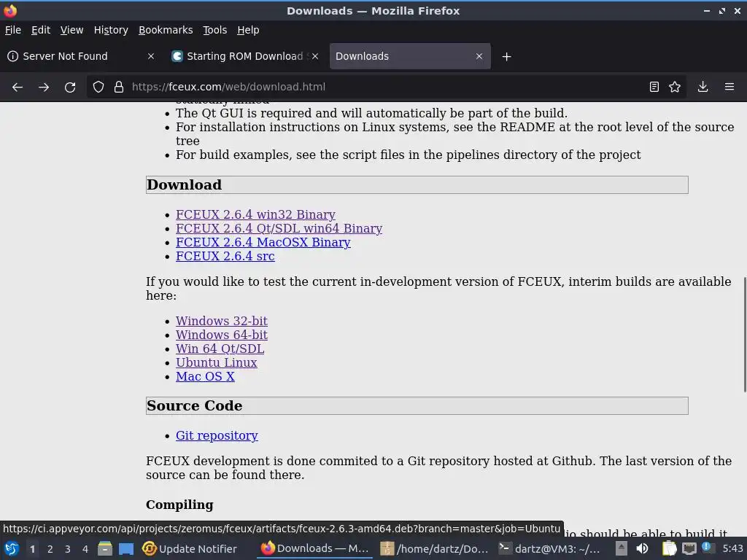Click the Compiling subheading
The image size is (747, 560).
(x=179, y=505)
